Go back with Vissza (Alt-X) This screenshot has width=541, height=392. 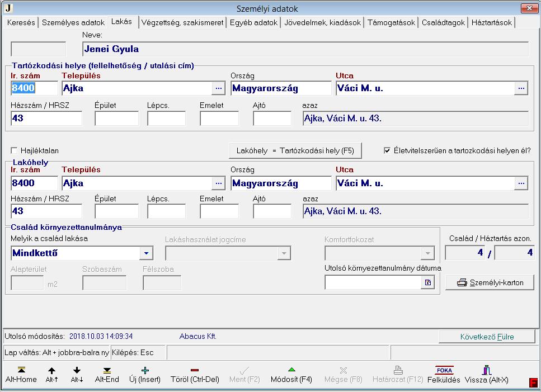tap(487, 375)
